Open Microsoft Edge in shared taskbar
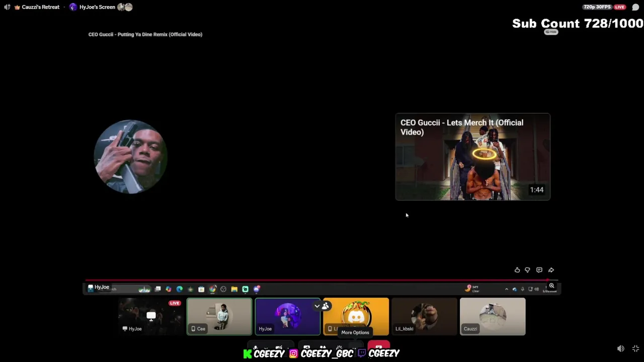This screenshot has height=362, width=644. pos(180,289)
